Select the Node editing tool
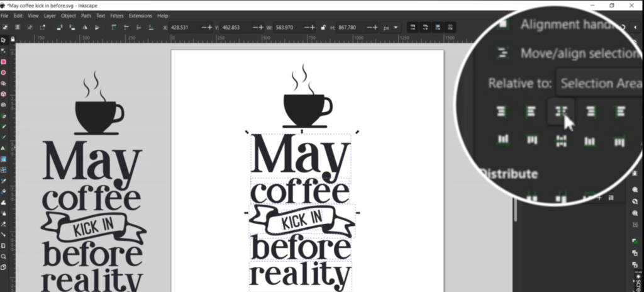 3,50
